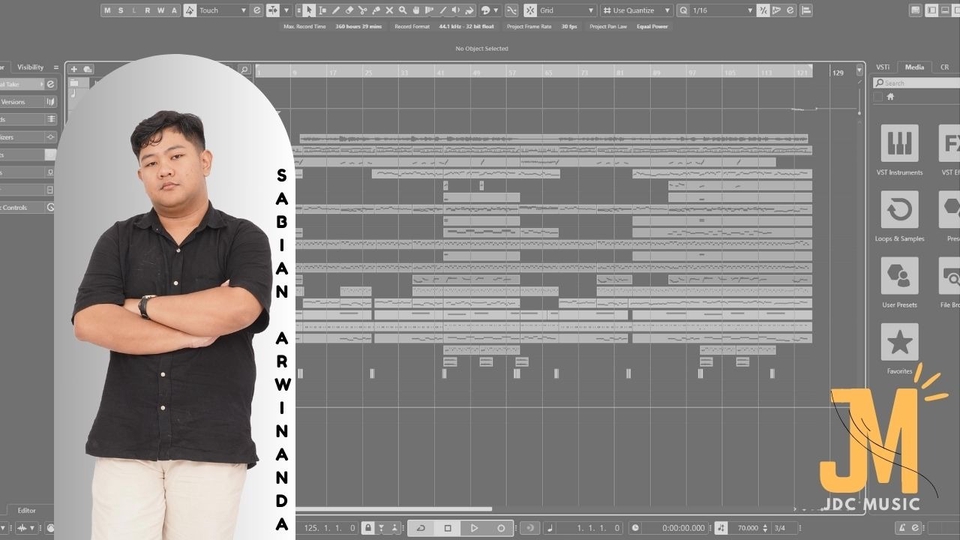Click ruler bar marker 41
The width and height of the screenshot is (960, 540).
(x=441, y=72)
